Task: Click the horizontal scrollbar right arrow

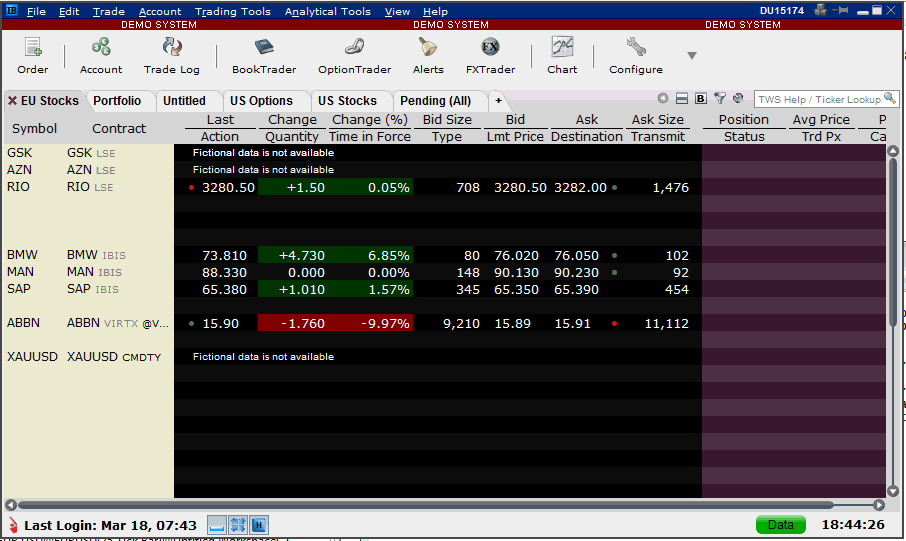Action: [878, 505]
